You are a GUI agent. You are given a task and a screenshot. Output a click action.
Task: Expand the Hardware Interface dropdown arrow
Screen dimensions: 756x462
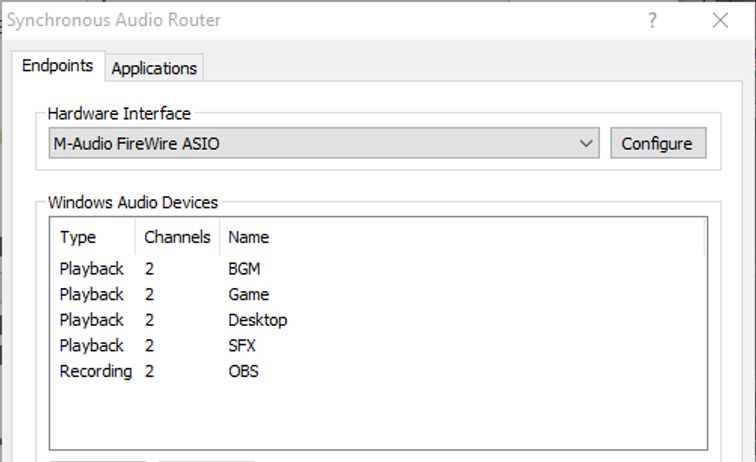pos(586,144)
